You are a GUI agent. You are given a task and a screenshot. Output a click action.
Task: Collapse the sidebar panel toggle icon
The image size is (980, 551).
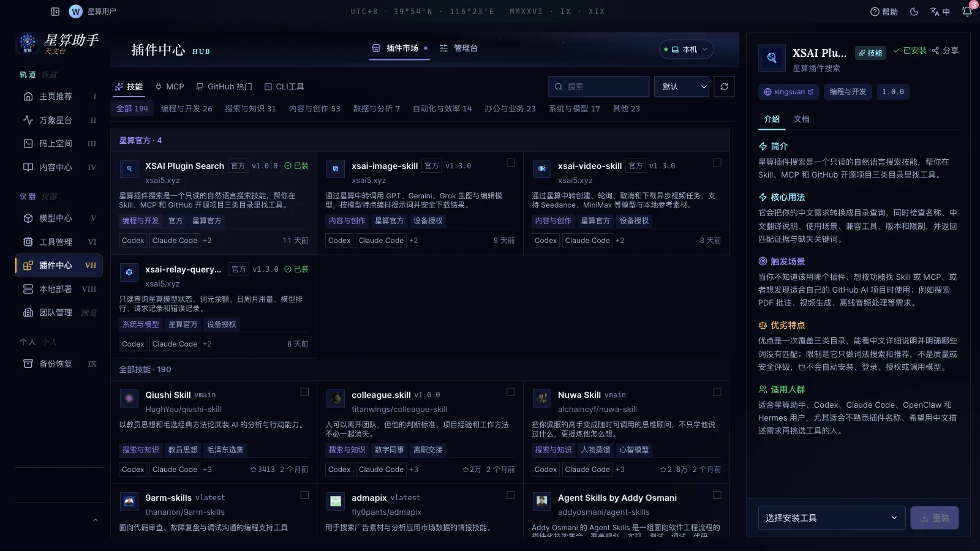[55, 12]
